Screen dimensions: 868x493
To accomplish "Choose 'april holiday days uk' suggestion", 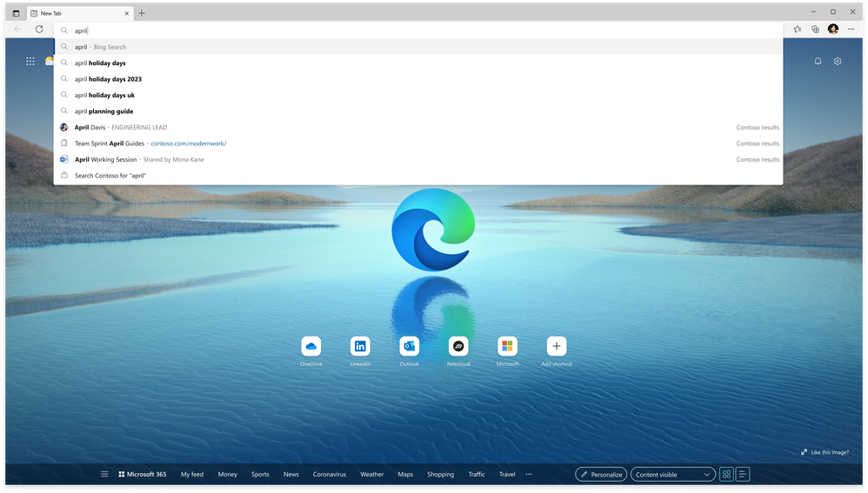I will 418,95.
